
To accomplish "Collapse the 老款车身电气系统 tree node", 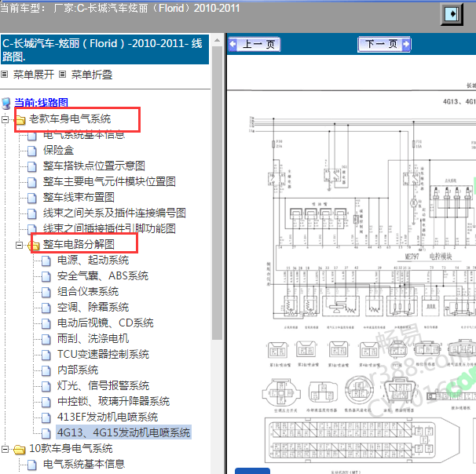I will [5, 119].
